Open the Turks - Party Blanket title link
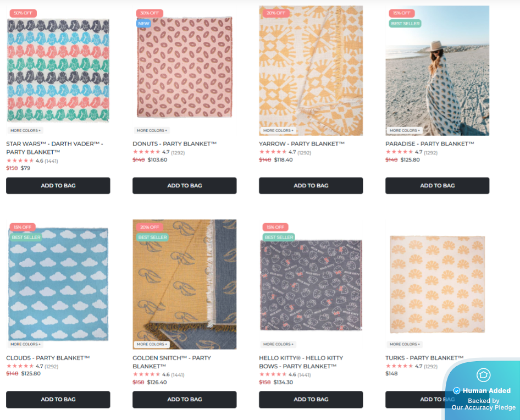 [x=424, y=358]
